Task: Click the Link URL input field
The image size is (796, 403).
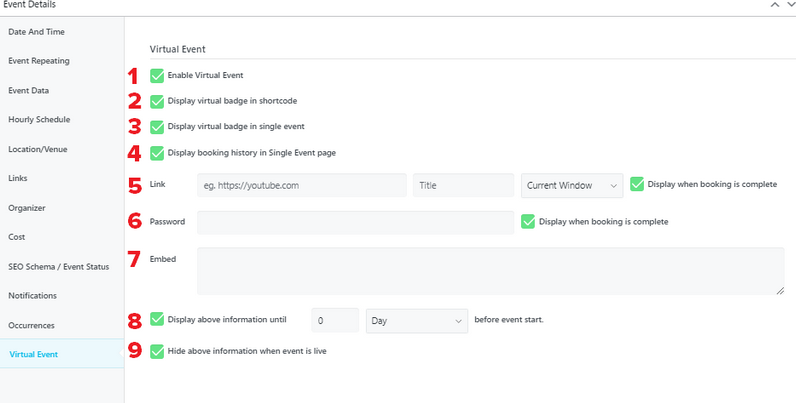Action: (x=301, y=185)
